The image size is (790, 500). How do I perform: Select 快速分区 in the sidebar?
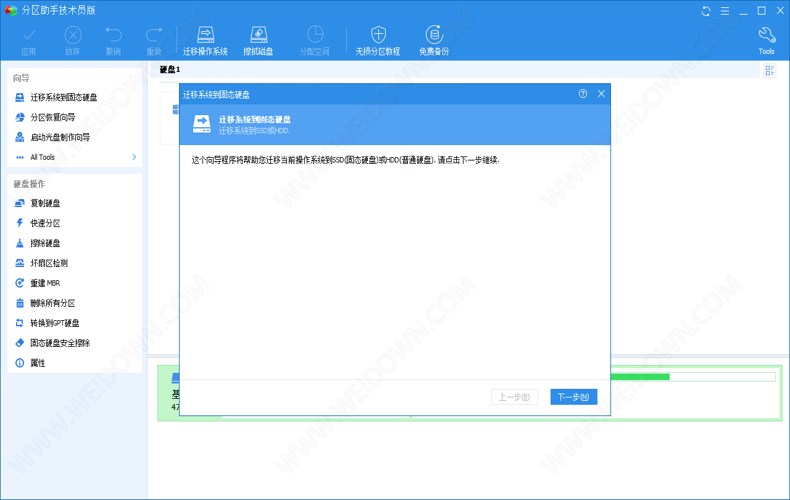click(x=45, y=223)
